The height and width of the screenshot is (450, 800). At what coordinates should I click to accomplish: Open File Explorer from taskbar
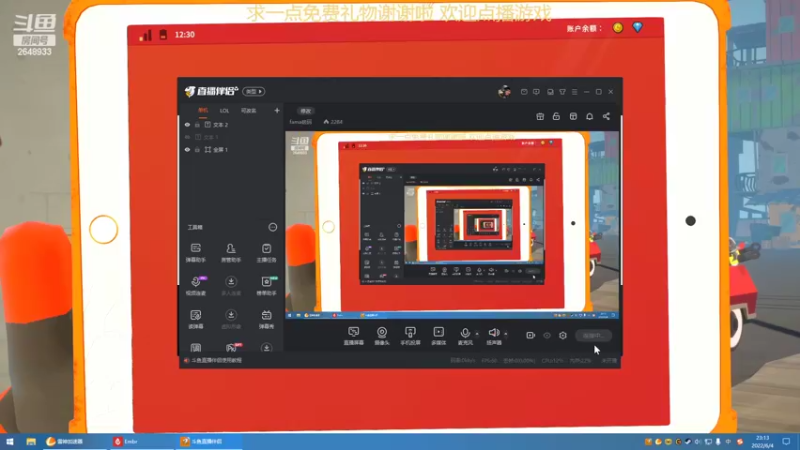(31, 441)
